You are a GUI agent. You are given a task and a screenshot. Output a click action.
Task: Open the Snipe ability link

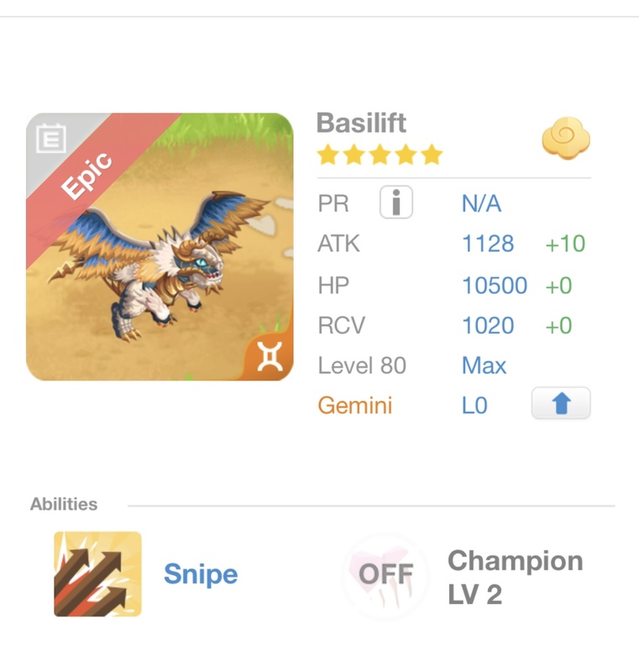[201, 575]
